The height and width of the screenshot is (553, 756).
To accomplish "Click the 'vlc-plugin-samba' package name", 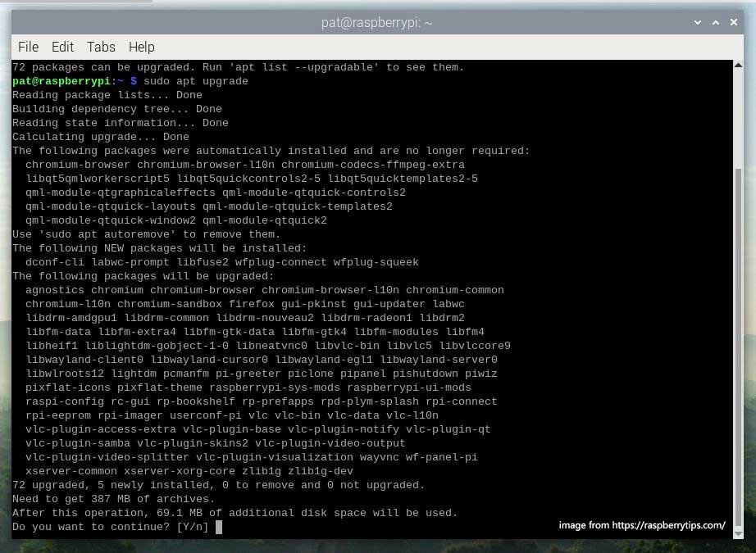I will [78, 444].
